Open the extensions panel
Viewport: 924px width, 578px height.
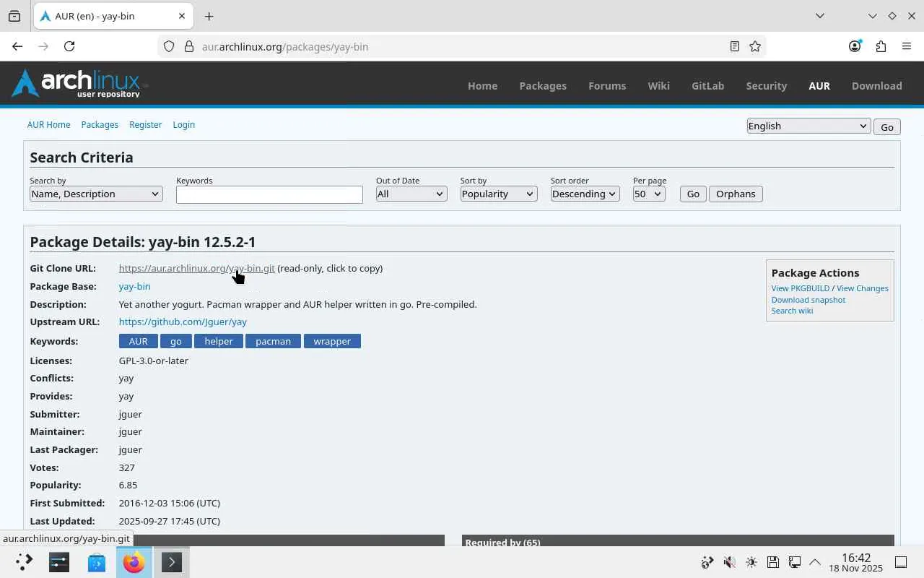[x=881, y=46]
